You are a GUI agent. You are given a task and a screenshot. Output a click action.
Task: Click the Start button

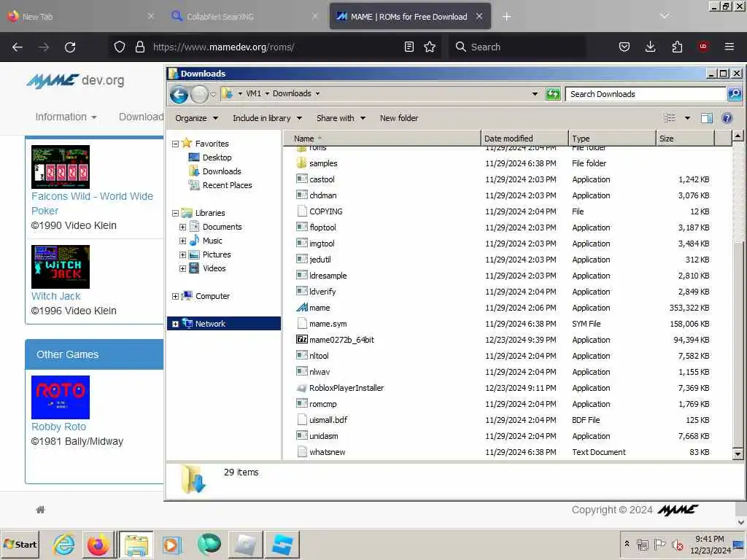coord(20,544)
